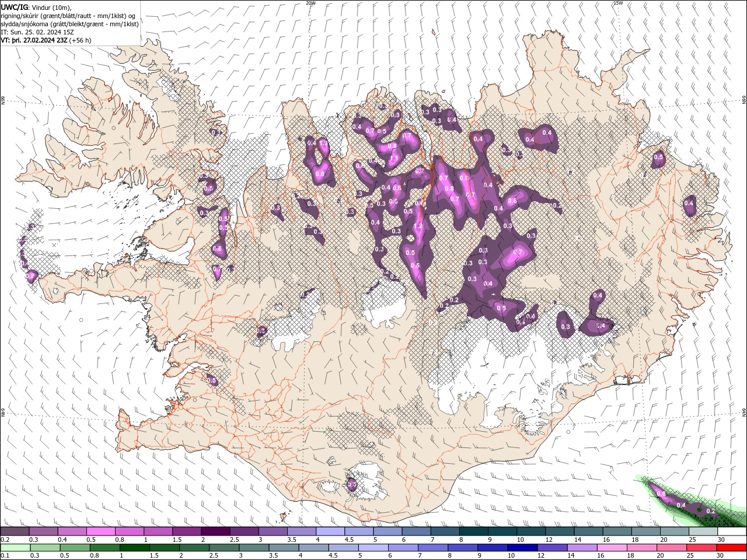Viewport: 747px width, 560px height.
Task: Select the dark purple 2 swatch in the upper scale
Action: (x=215, y=531)
